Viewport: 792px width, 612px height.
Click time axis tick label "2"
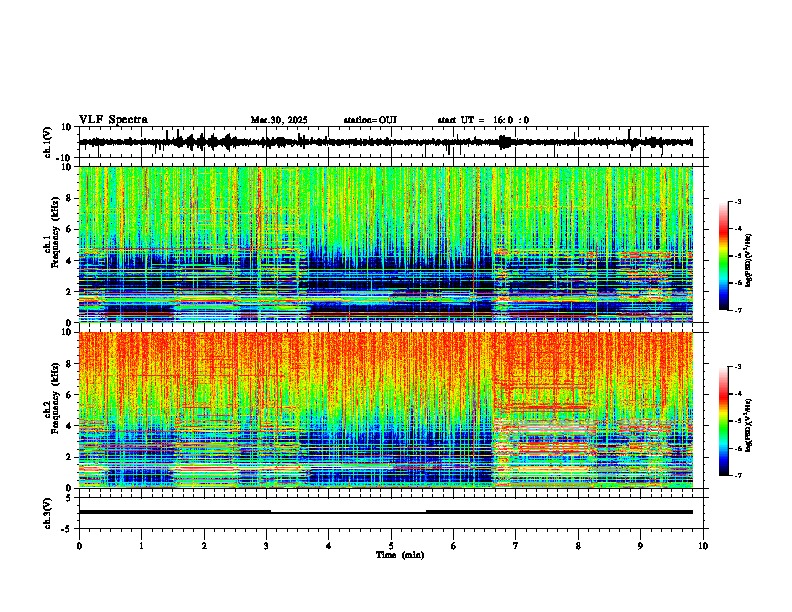pos(204,546)
